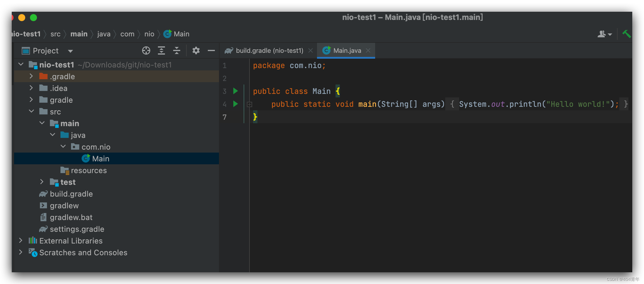Click Main.java editor tab
644x284 pixels.
pos(346,50)
